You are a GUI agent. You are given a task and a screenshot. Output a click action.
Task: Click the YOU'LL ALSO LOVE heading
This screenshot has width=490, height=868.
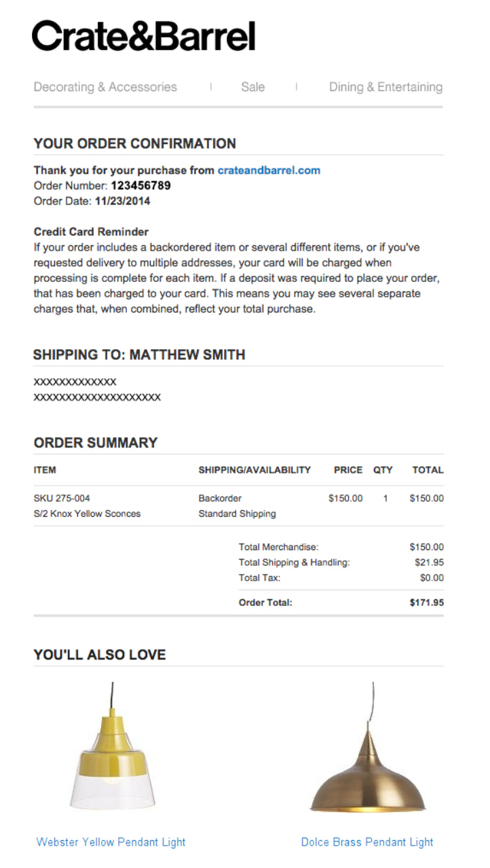[x=98, y=654]
